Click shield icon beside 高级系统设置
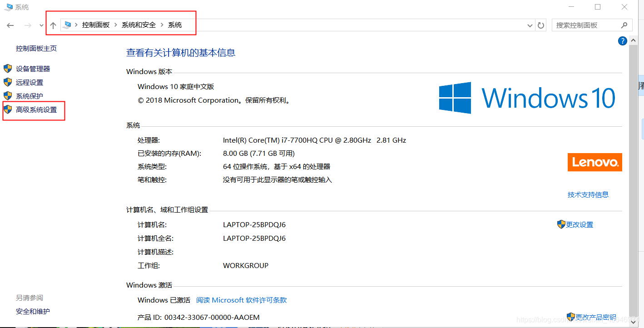The image size is (644, 328). pyautogui.click(x=8, y=109)
